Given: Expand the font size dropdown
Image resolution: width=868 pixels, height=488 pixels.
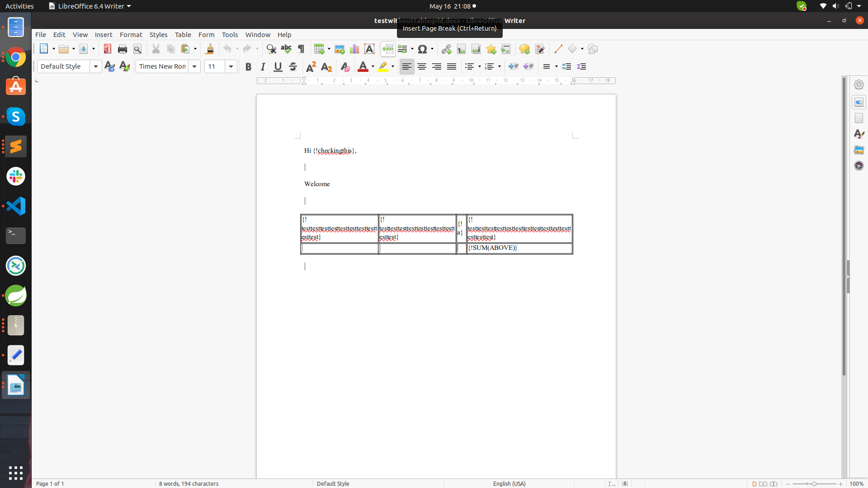Looking at the screenshot, I should 231,66.
